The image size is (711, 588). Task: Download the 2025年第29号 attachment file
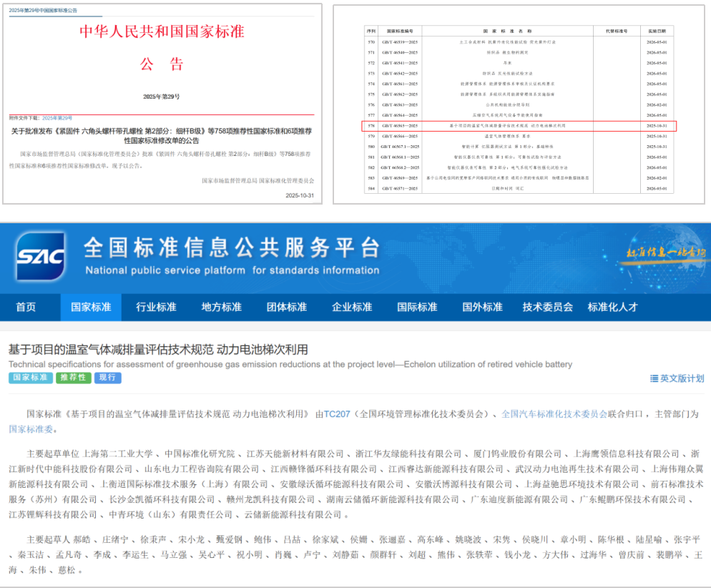click(x=57, y=117)
